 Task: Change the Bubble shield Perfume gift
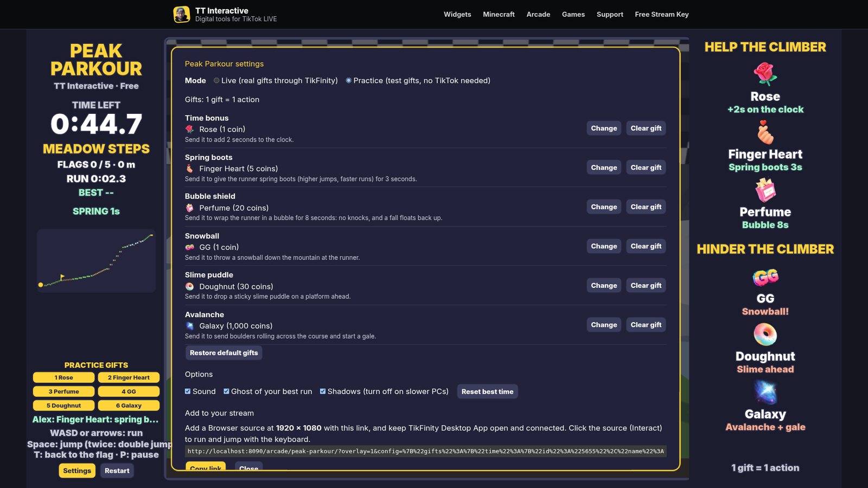(x=604, y=207)
